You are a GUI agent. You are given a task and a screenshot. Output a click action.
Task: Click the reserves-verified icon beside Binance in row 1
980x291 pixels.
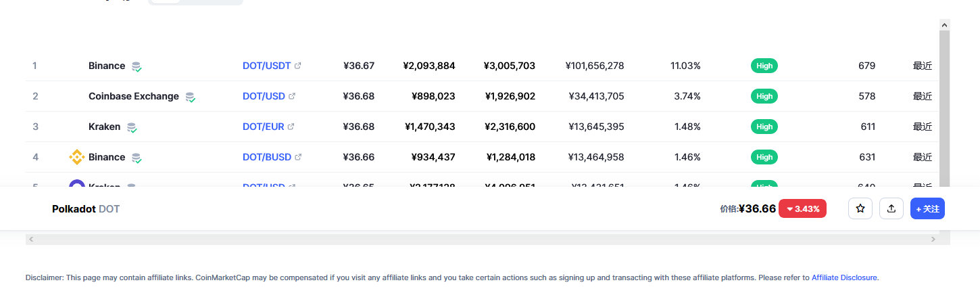[137, 66]
